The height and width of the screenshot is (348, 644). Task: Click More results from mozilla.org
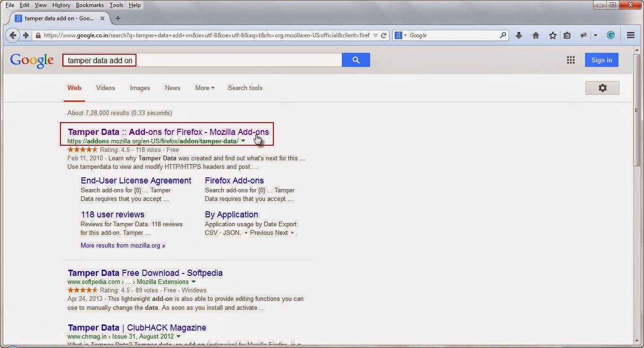coord(123,245)
